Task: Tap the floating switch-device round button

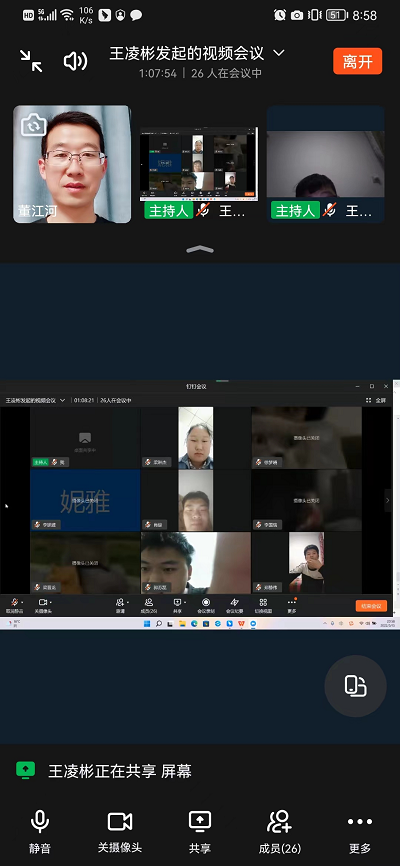Action: tap(355, 686)
